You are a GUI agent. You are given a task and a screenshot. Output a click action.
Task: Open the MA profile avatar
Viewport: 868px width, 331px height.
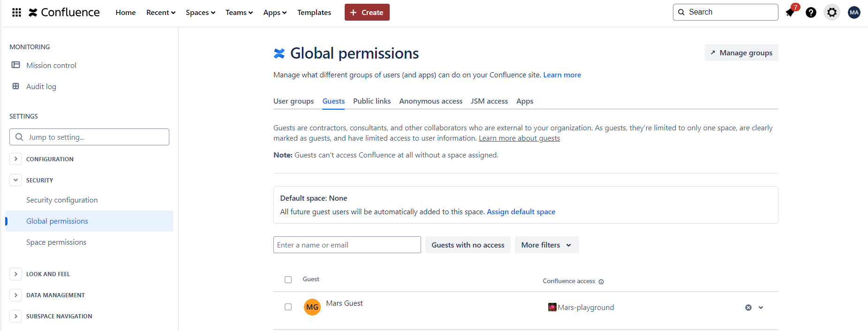854,12
